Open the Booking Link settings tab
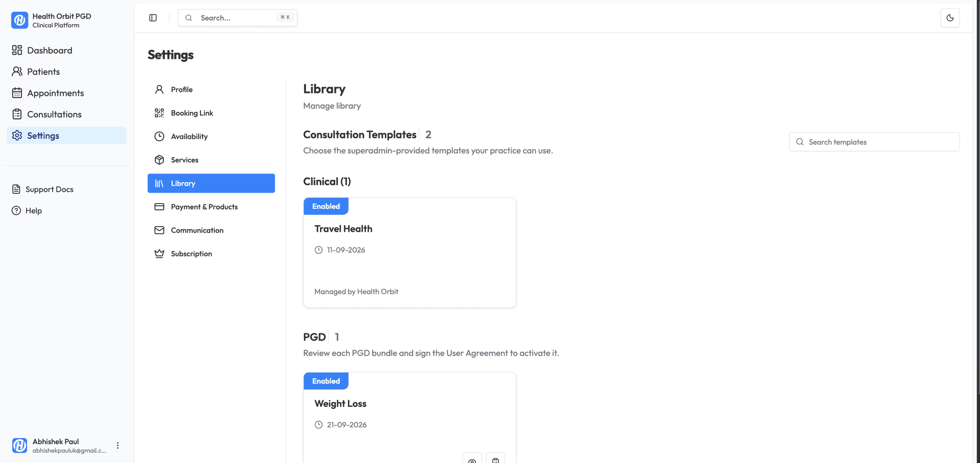This screenshot has height=463, width=980. [x=211, y=113]
